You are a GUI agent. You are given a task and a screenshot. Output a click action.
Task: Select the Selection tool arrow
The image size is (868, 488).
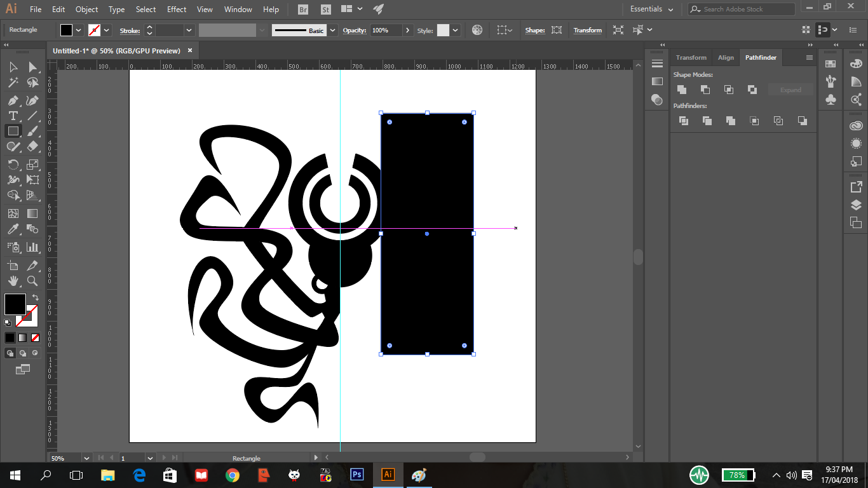pos(13,67)
